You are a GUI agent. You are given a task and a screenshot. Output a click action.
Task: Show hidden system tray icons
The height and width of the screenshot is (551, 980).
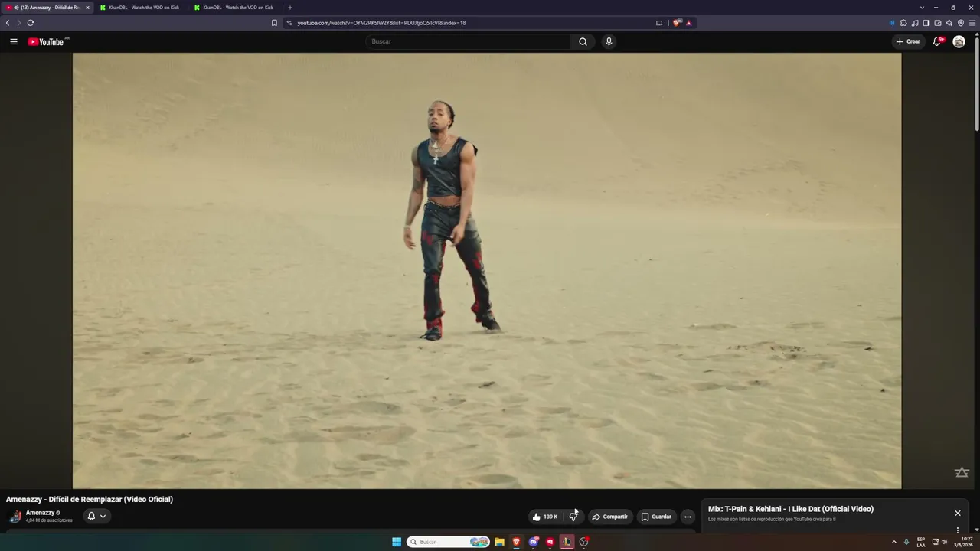pyautogui.click(x=893, y=542)
